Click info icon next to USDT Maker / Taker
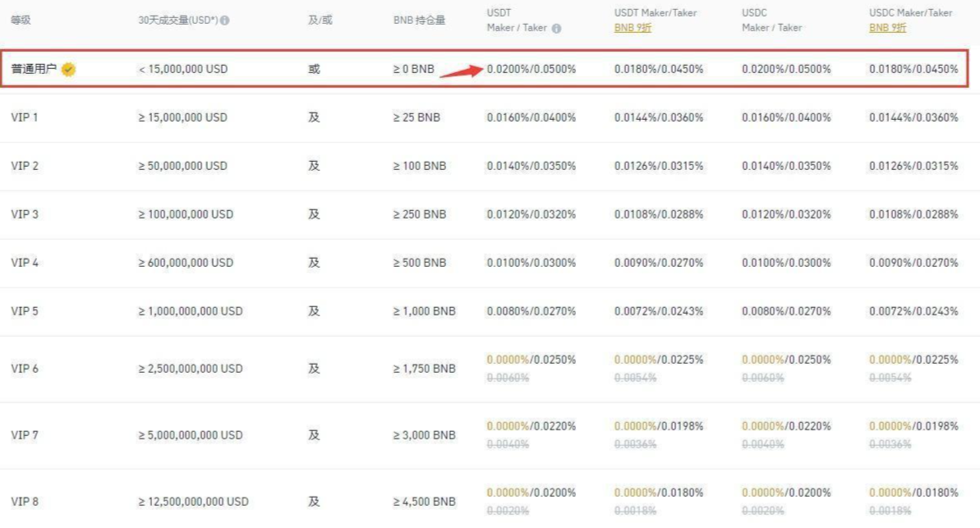This screenshot has height=528, width=980. (556, 28)
